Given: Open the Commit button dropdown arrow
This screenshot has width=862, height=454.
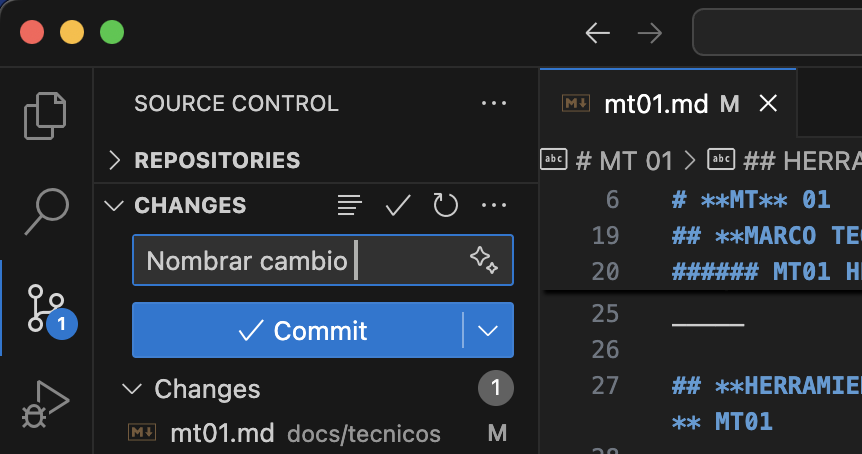Looking at the screenshot, I should point(488,331).
